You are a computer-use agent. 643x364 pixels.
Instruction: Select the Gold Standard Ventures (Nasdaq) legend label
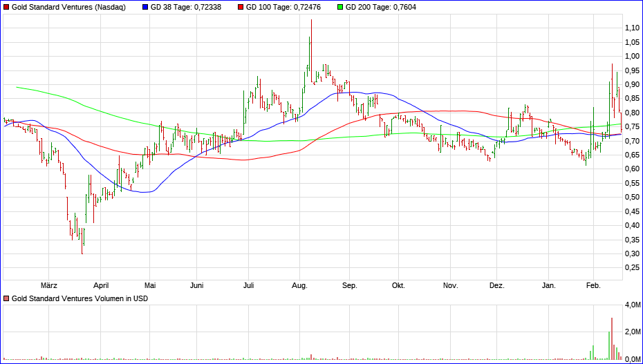point(69,7)
